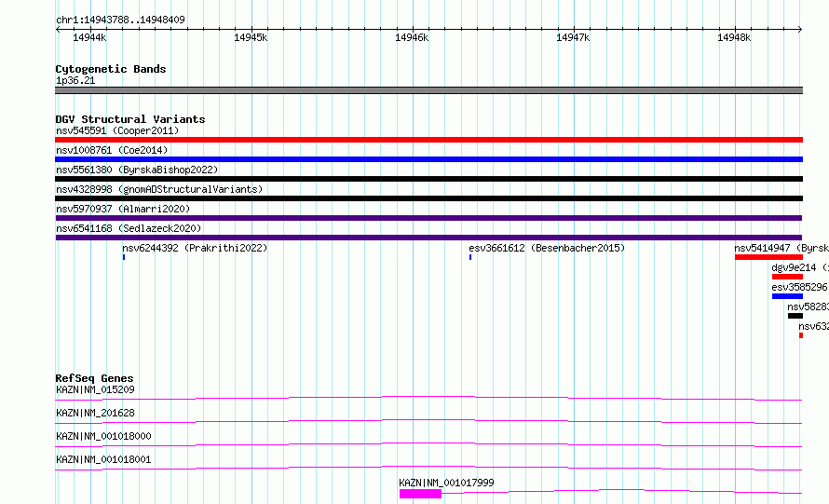This screenshot has height=504, width=829.
Task: Click the ruler's right arrow end
Action: tap(800, 30)
